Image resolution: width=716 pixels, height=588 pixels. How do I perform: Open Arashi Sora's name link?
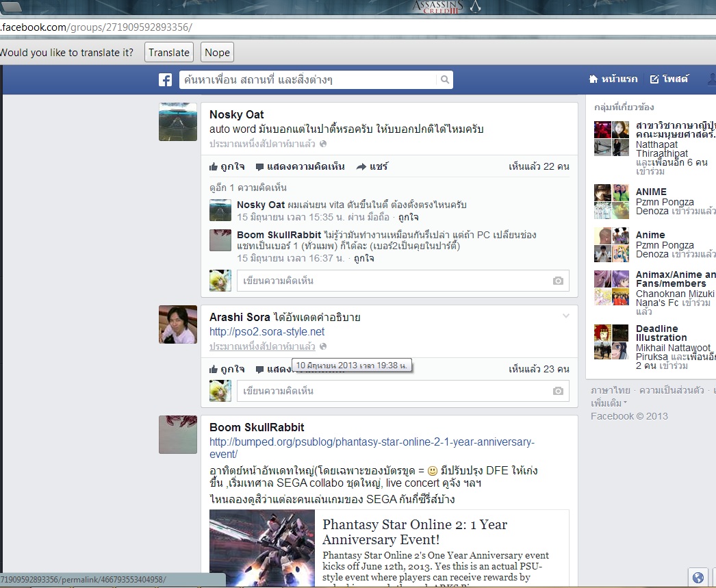click(240, 318)
